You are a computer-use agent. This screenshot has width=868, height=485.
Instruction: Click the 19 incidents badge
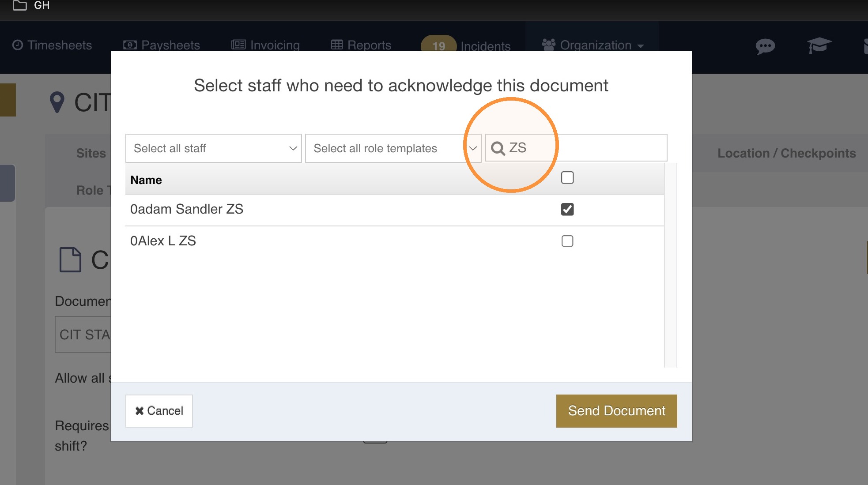click(x=438, y=45)
